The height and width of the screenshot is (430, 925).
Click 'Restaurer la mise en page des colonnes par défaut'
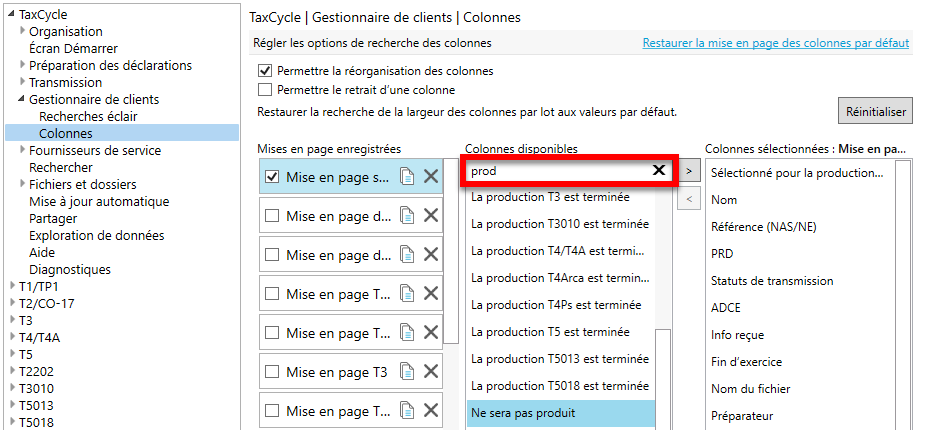(x=776, y=43)
